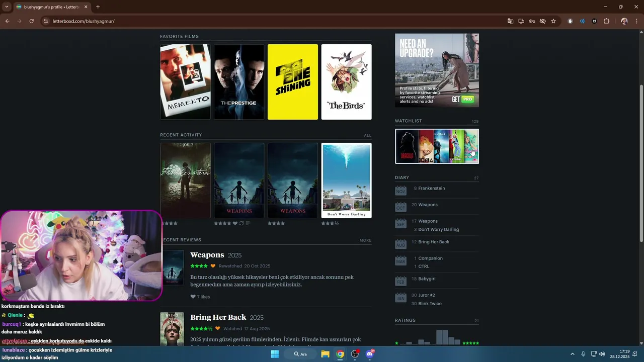Viewport: 644px width, 362px height.
Task: Open the Chrome profile avatar
Action: tap(624, 21)
